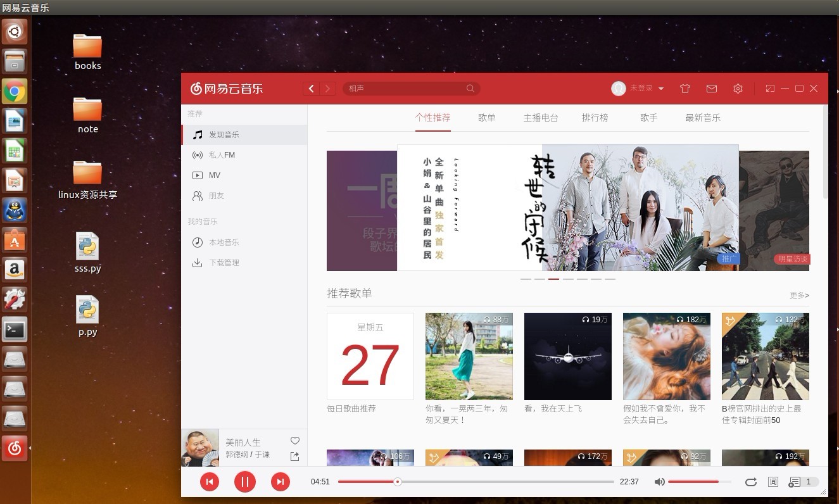
Task: Click the 更多> link for playlists
Action: click(799, 295)
